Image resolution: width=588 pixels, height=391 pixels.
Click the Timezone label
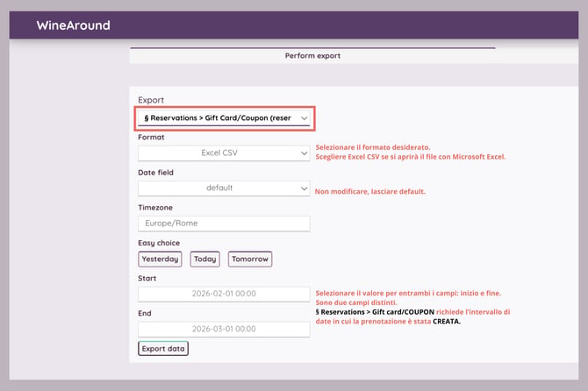click(x=155, y=208)
